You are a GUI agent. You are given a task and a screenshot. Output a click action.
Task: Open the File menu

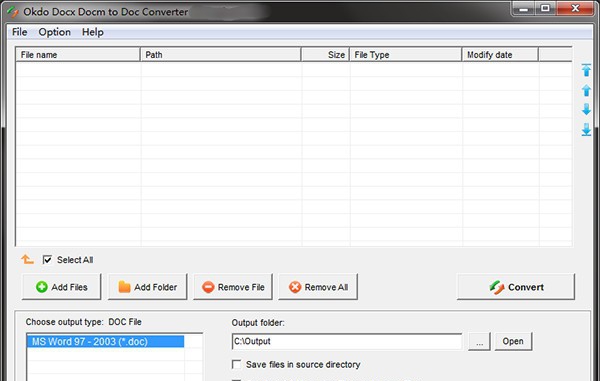coord(20,32)
